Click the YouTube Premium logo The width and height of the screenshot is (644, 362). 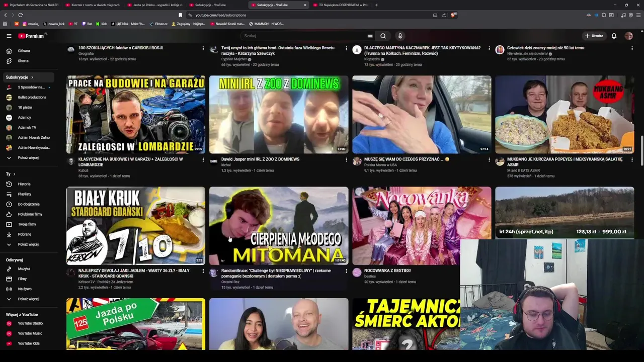coord(31,36)
